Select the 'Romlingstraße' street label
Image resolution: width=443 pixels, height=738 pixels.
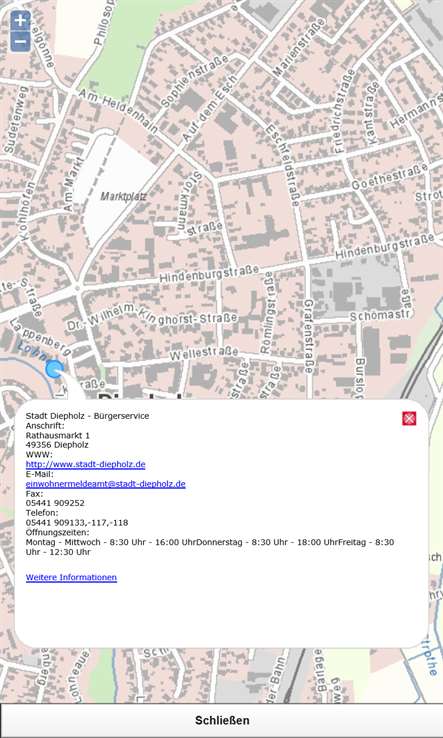tap(267, 313)
